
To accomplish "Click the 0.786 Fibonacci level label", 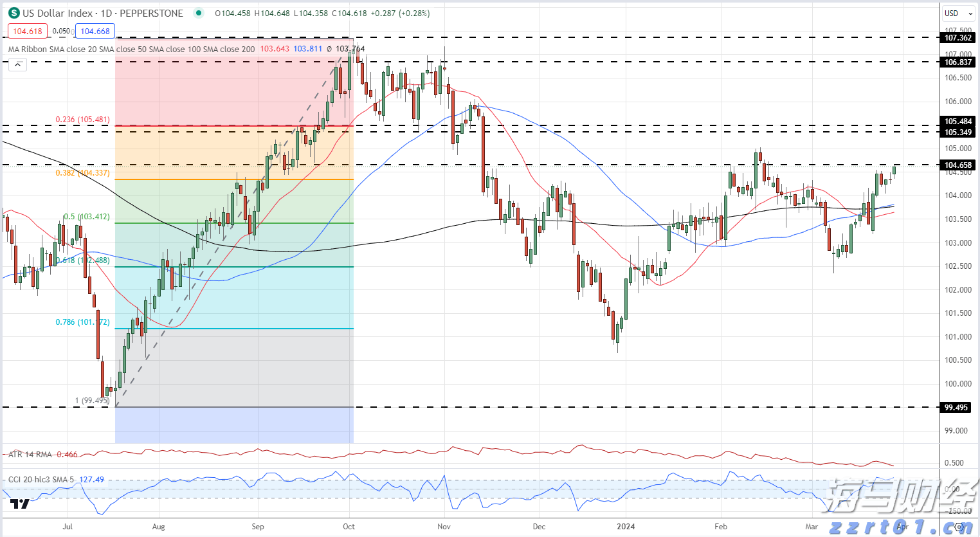I will (x=82, y=322).
